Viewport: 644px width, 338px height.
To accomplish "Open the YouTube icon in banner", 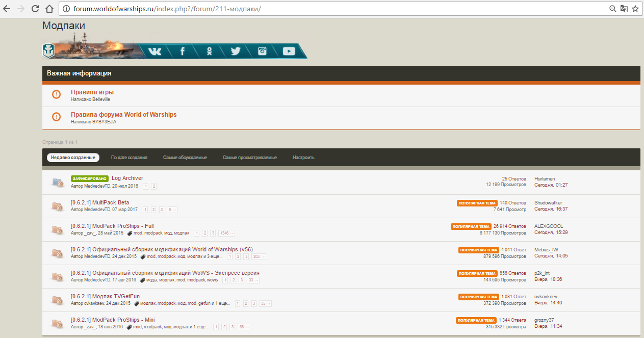I will [289, 51].
